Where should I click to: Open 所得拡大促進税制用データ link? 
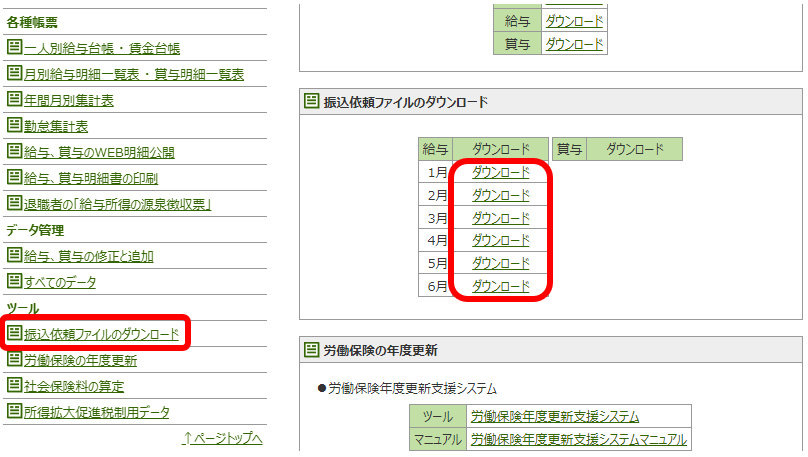click(96, 412)
